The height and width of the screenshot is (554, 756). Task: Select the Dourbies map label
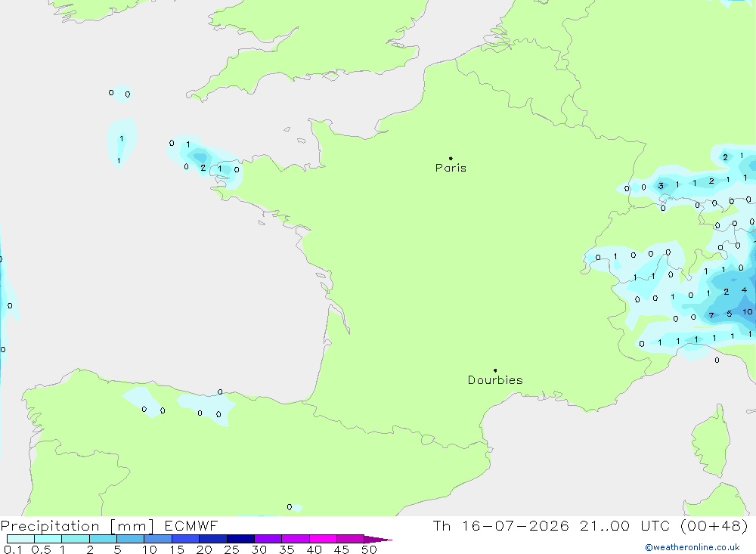tap(495, 380)
